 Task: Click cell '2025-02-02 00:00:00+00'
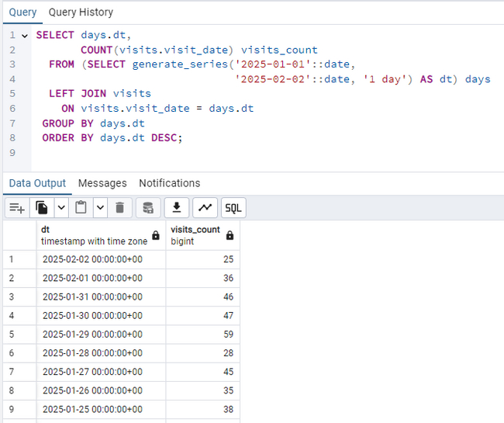point(101,259)
